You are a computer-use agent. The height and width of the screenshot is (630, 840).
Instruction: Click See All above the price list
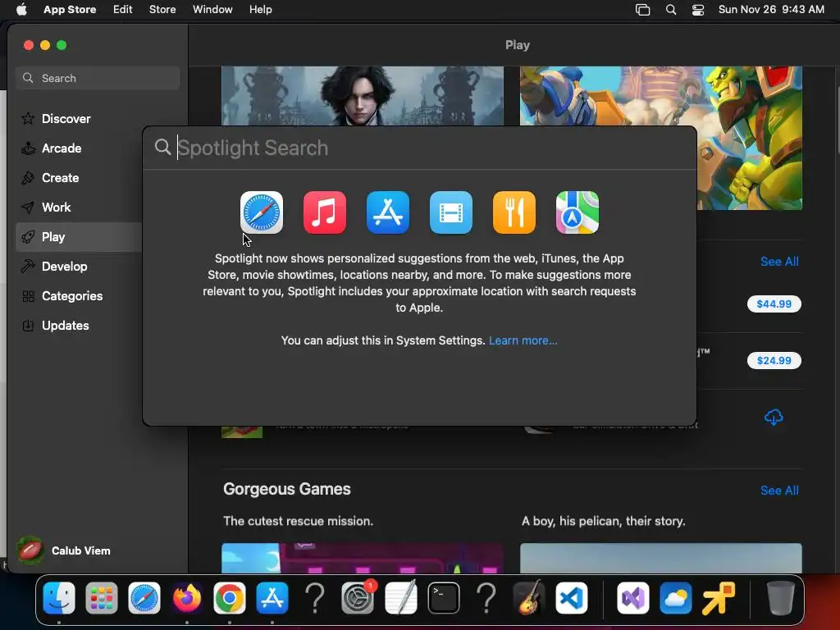point(779,262)
